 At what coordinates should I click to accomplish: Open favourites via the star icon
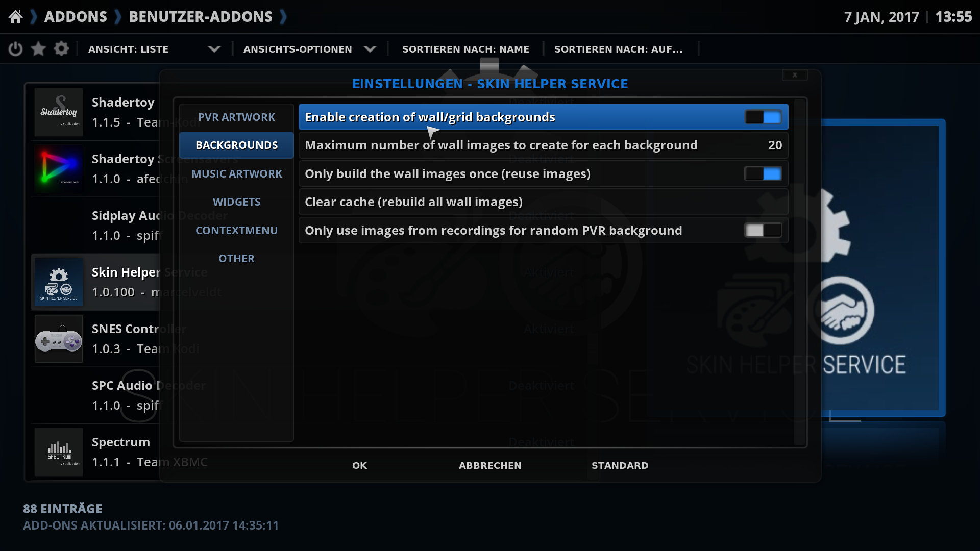point(38,49)
